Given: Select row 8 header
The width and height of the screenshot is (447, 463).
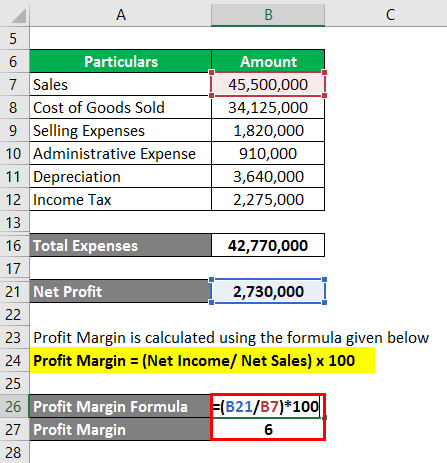Looking at the screenshot, I should (14, 107).
